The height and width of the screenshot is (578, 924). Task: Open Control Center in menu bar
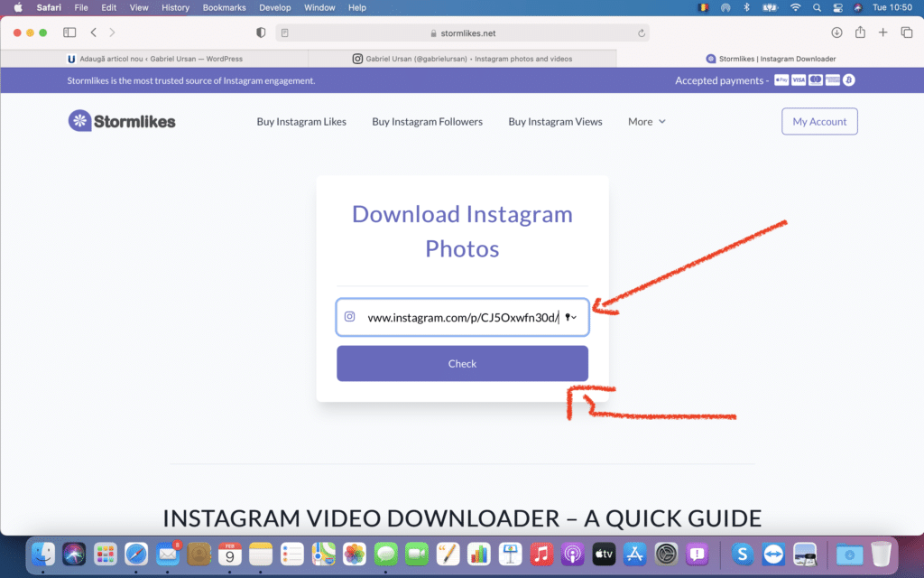pos(837,7)
